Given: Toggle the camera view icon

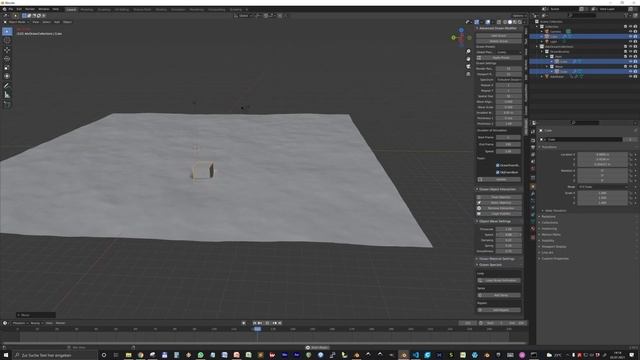Looking at the screenshot, I should [x=468, y=67].
